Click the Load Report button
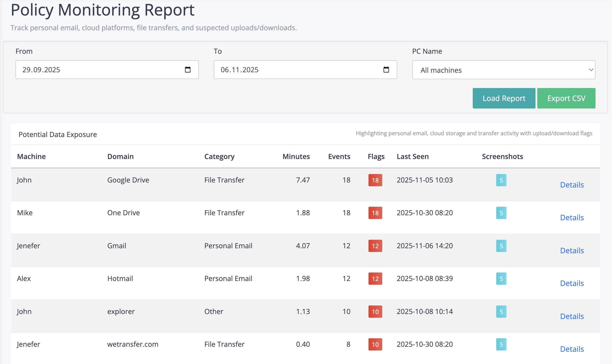The height and width of the screenshot is (364, 612). [x=504, y=98]
